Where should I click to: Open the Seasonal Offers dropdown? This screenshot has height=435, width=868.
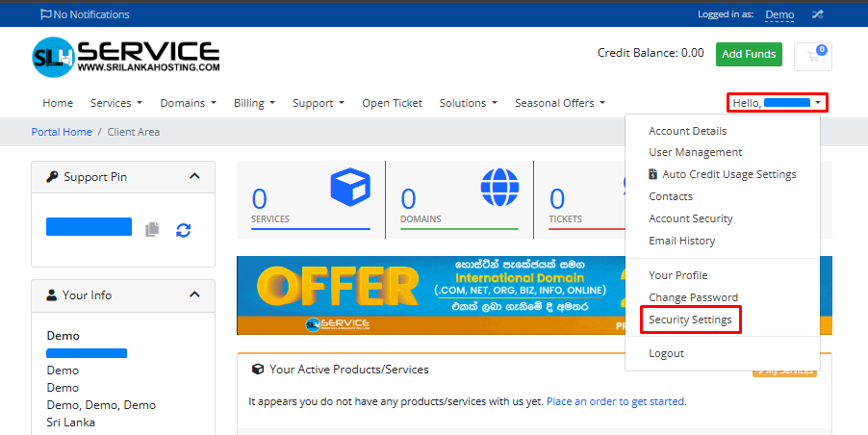(559, 103)
